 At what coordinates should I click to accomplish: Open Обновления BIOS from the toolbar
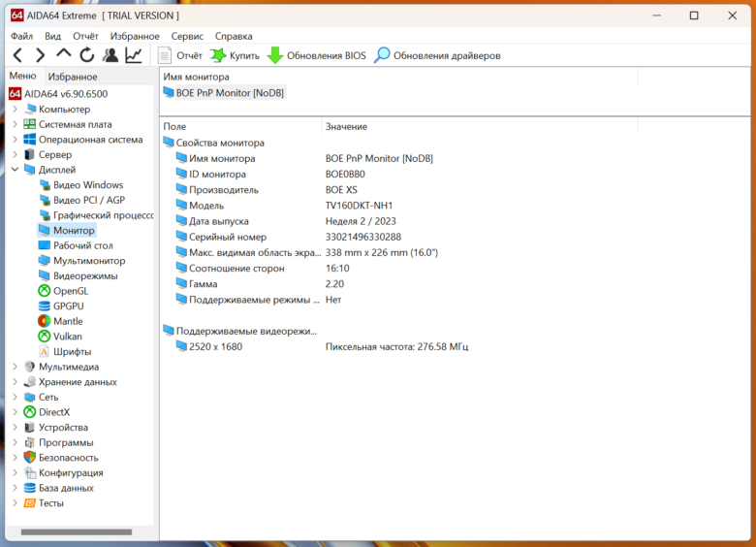[317, 55]
